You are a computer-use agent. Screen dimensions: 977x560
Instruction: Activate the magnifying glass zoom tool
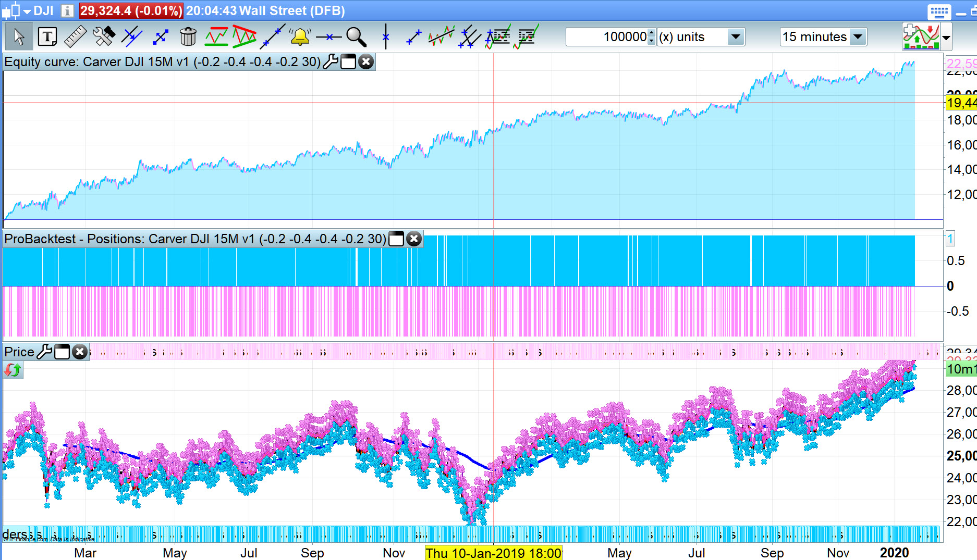(357, 37)
